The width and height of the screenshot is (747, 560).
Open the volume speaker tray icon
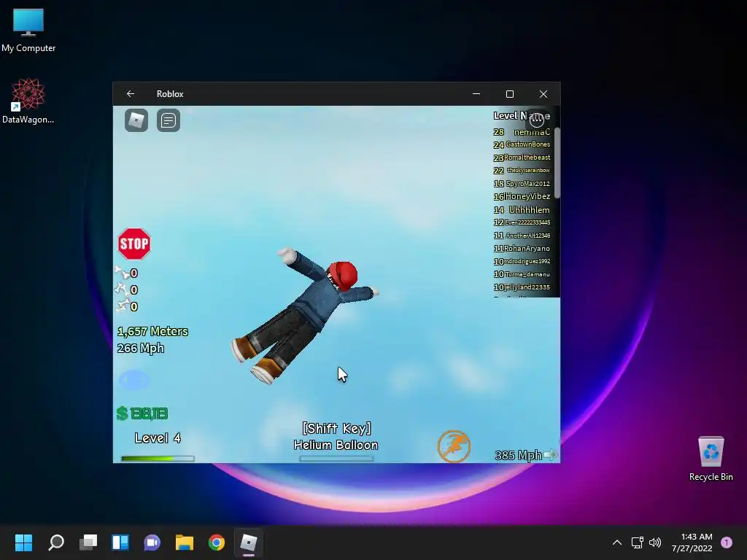click(655, 542)
